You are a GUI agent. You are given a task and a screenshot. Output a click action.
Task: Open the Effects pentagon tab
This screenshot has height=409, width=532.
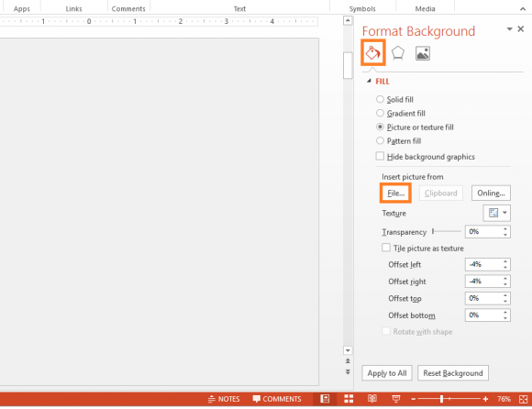[x=398, y=53]
